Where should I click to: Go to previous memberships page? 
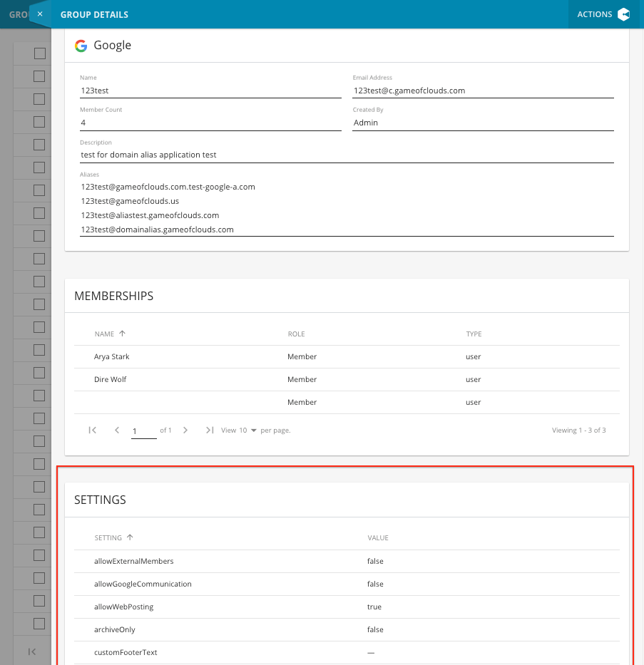(117, 430)
